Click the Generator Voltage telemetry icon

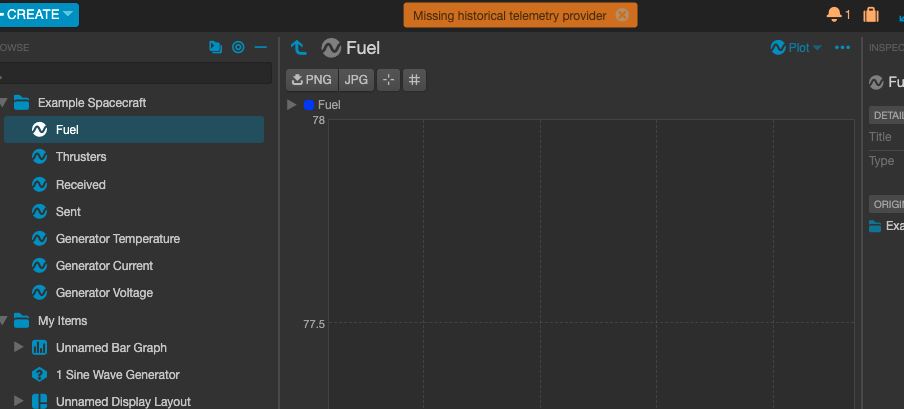pyautogui.click(x=39, y=293)
